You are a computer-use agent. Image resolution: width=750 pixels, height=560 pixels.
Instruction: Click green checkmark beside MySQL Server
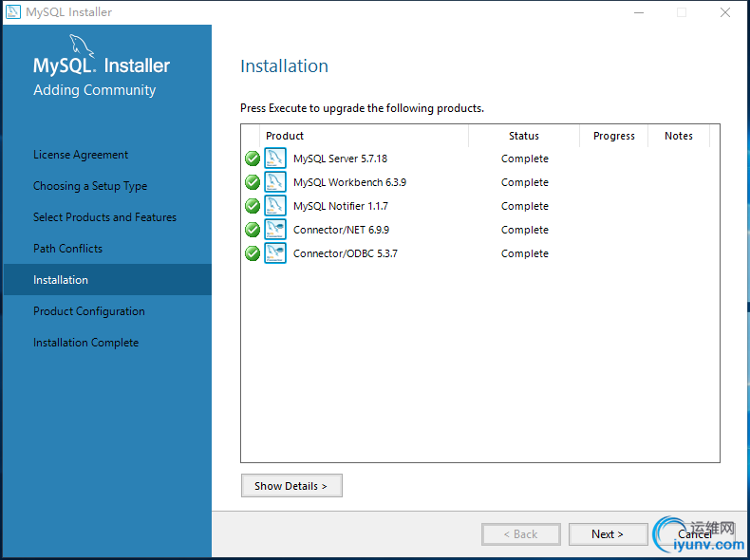[253, 159]
